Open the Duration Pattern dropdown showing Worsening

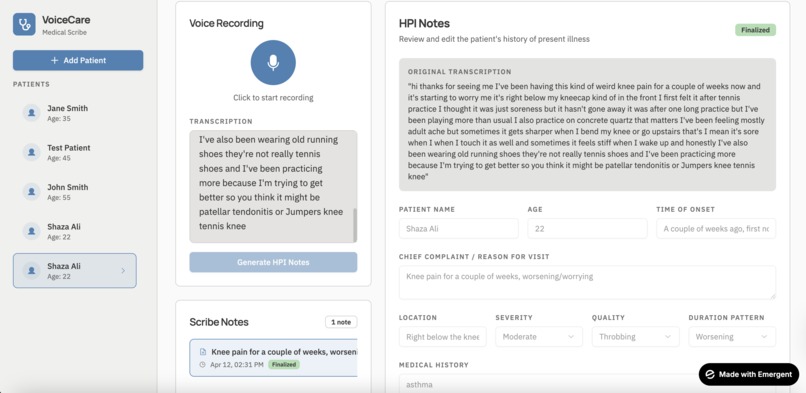click(732, 337)
